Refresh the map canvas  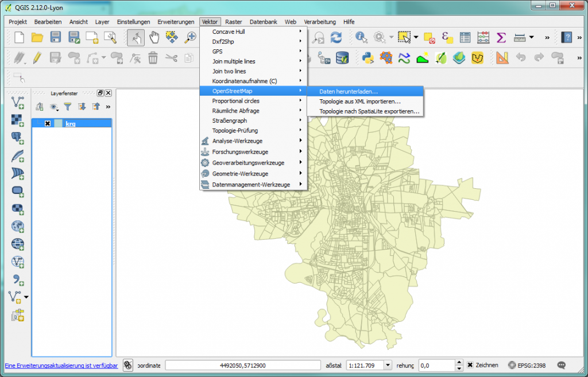(336, 36)
